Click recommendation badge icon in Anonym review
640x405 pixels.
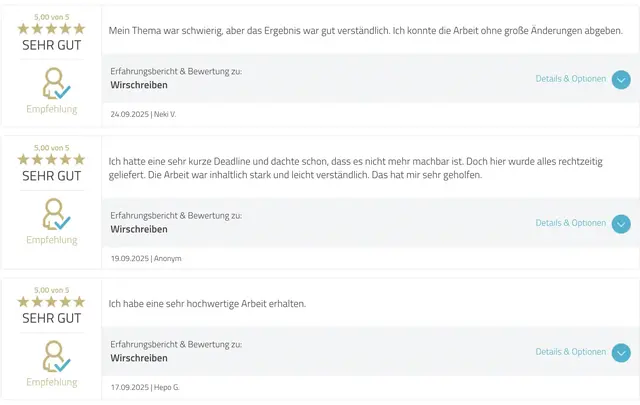[51, 214]
